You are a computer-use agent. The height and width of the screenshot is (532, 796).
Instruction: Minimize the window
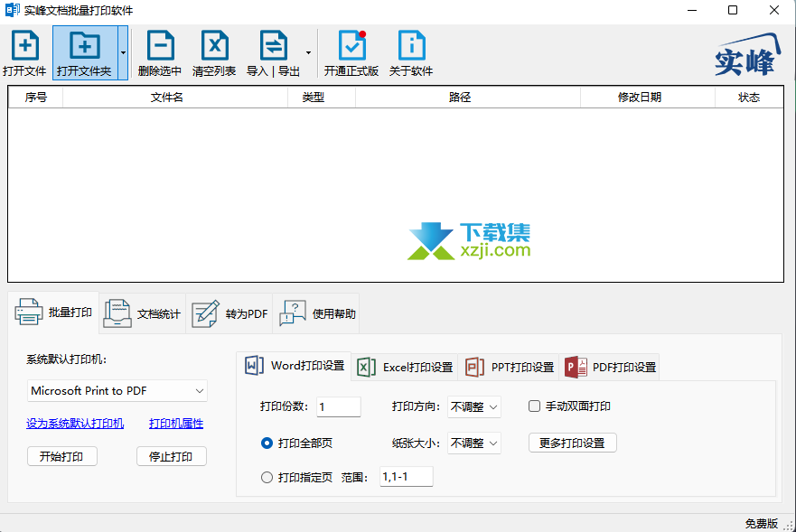(x=692, y=10)
